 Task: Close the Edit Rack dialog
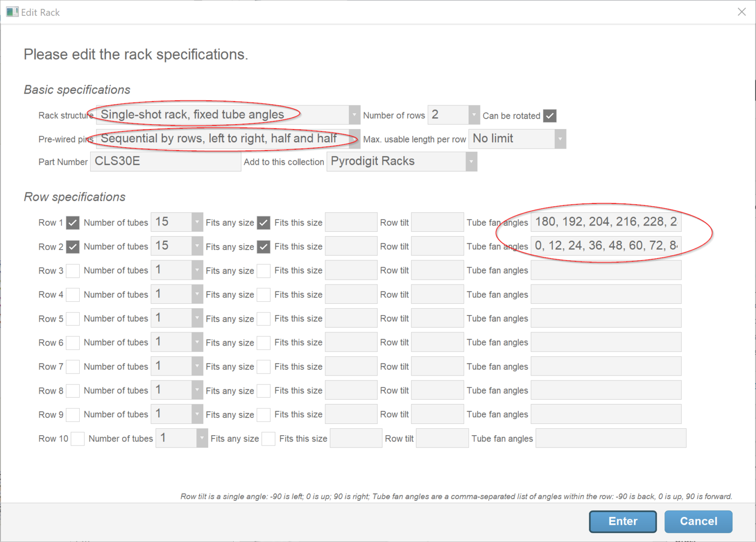tap(742, 12)
